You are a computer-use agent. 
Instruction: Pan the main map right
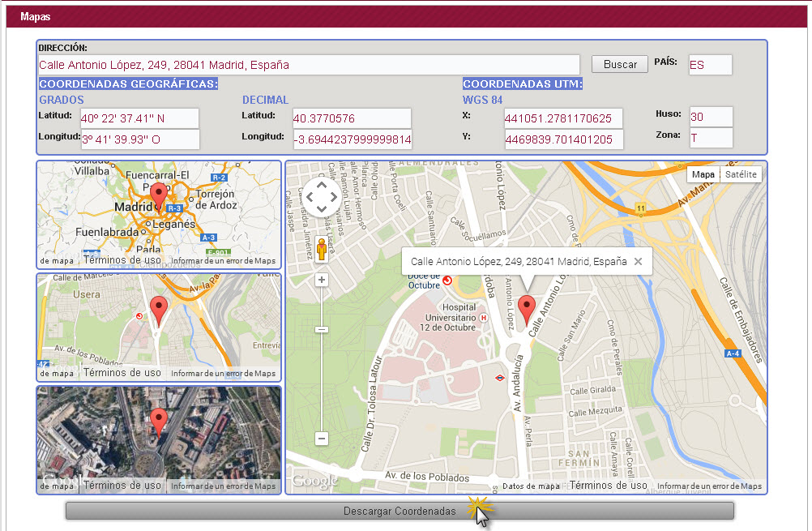(x=334, y=197)
